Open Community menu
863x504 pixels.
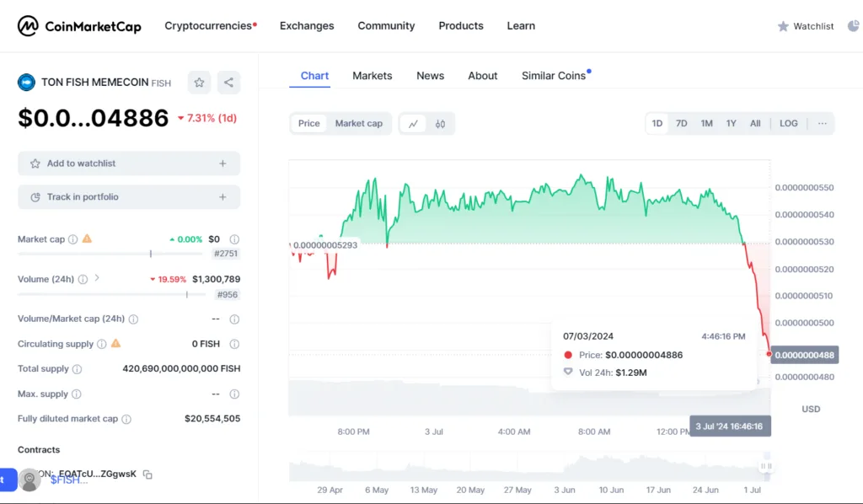coord(386,26)
